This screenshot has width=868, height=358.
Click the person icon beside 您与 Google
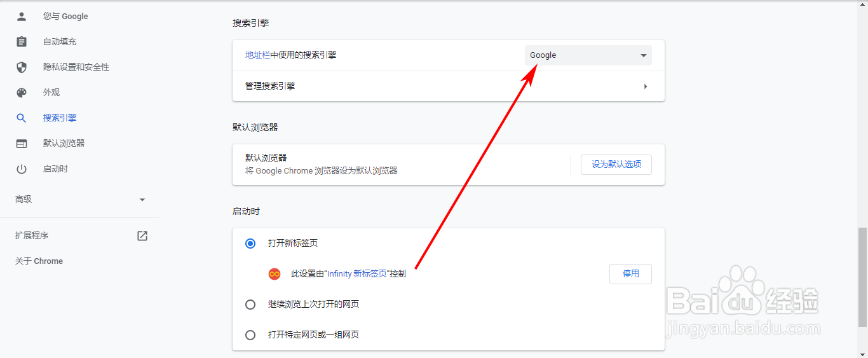pos(22,17)
